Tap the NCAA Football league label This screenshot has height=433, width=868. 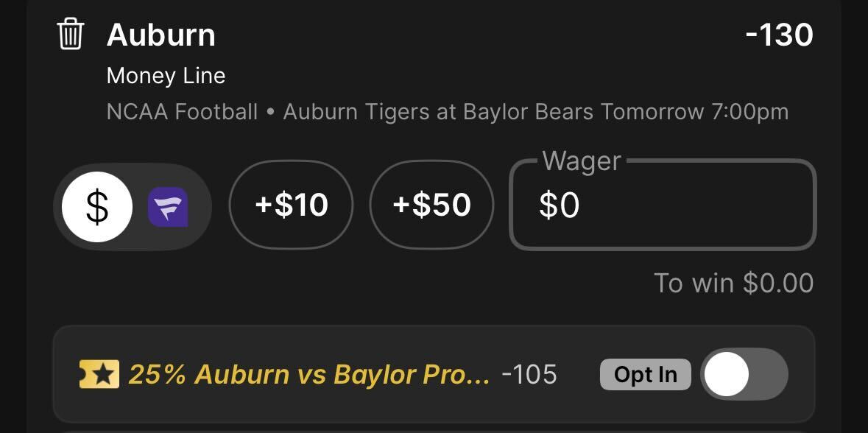(182, 113)
